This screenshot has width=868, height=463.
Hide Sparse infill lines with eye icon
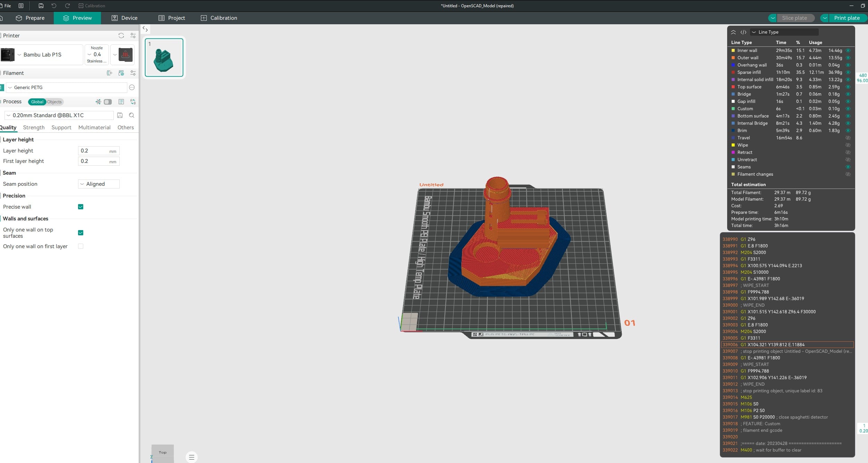pyautogui.click(x=848, y=72)
